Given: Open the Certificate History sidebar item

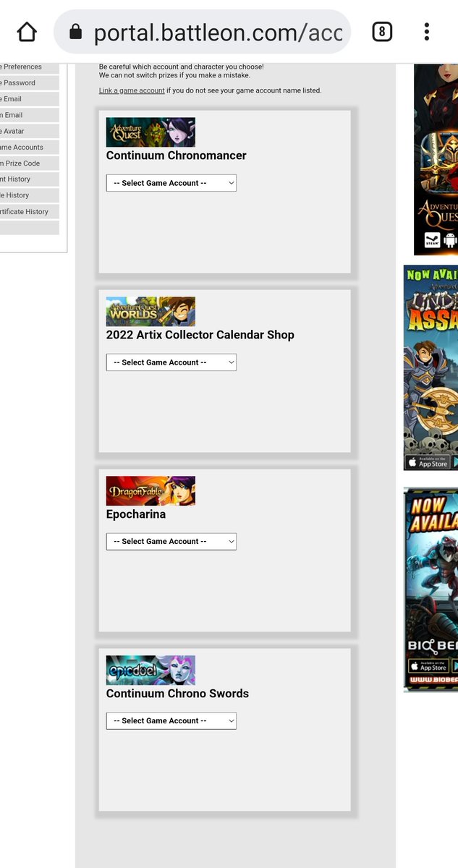Looking at the screenshot, I should click(x=30, y=212).
